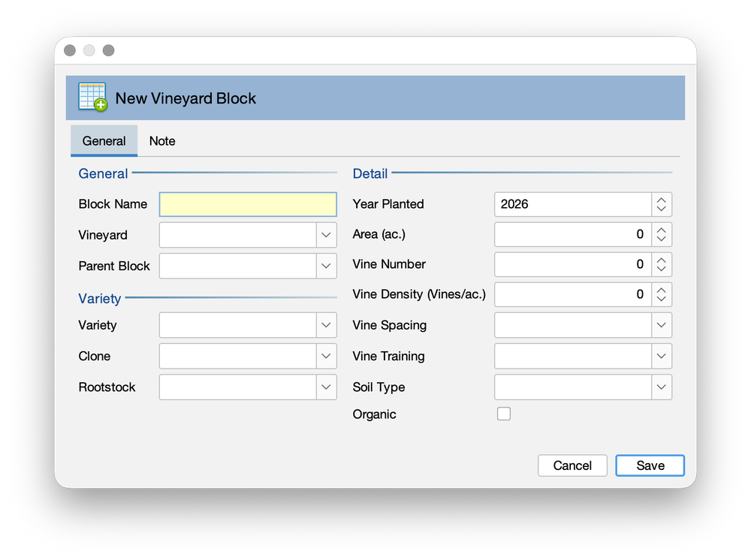Open the Vineyard dropdown
The image size is (751, 560).
(x=326, y=235)
